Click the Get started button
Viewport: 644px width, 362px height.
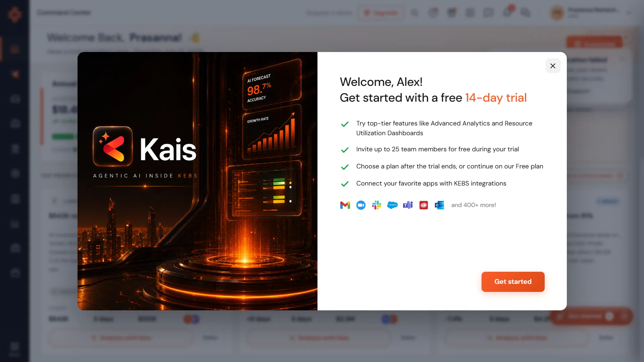point(513,281)
